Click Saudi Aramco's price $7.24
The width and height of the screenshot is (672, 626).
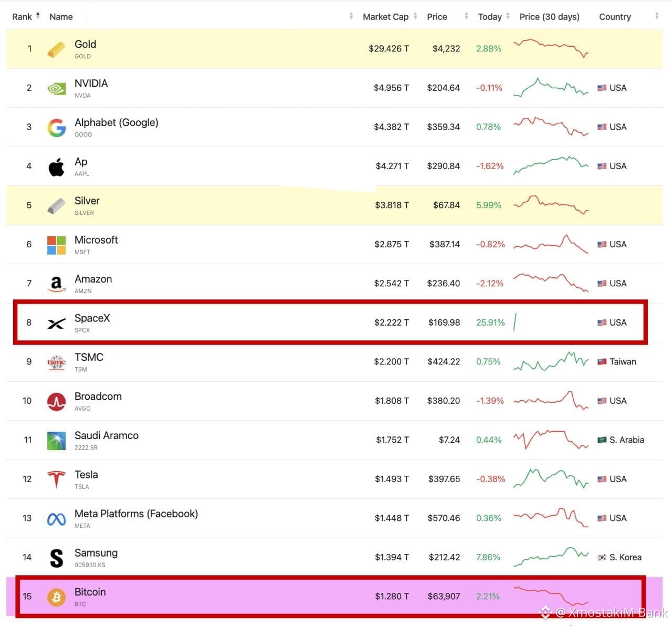point(449,440)
